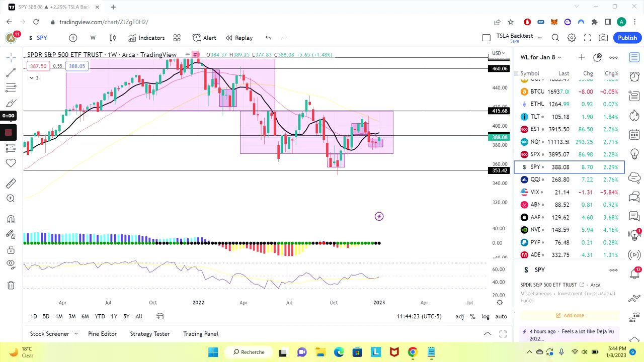Select the ruler measure tool
The image size is (644, 362).
[x=11, y=184]
